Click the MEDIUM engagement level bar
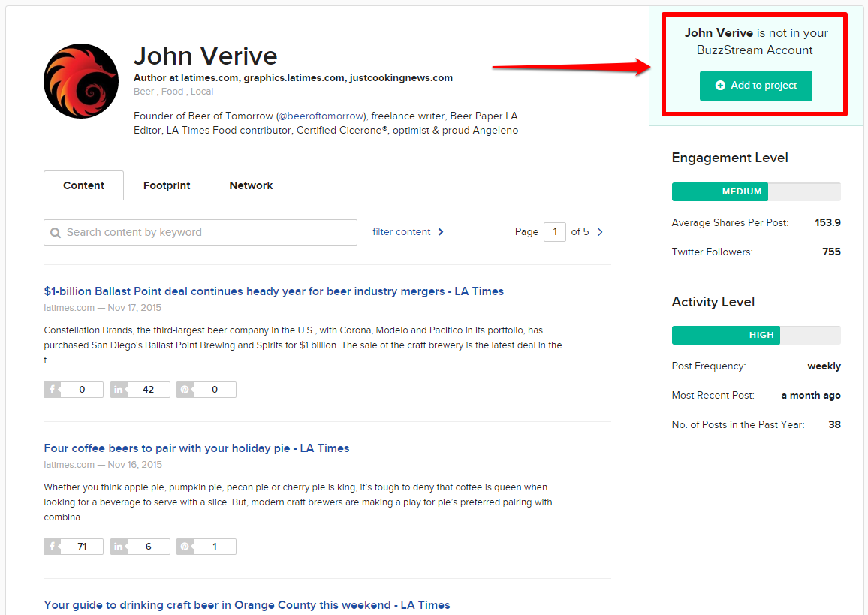The image size is (868, 615). pos(719,191)
